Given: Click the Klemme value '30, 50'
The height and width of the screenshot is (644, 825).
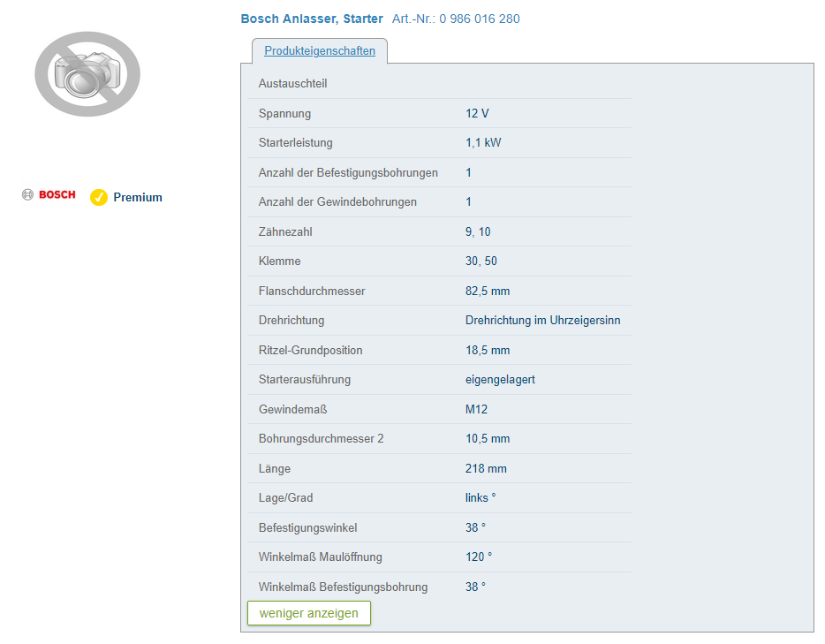Looking at the screenshot, I should point(481,261).
